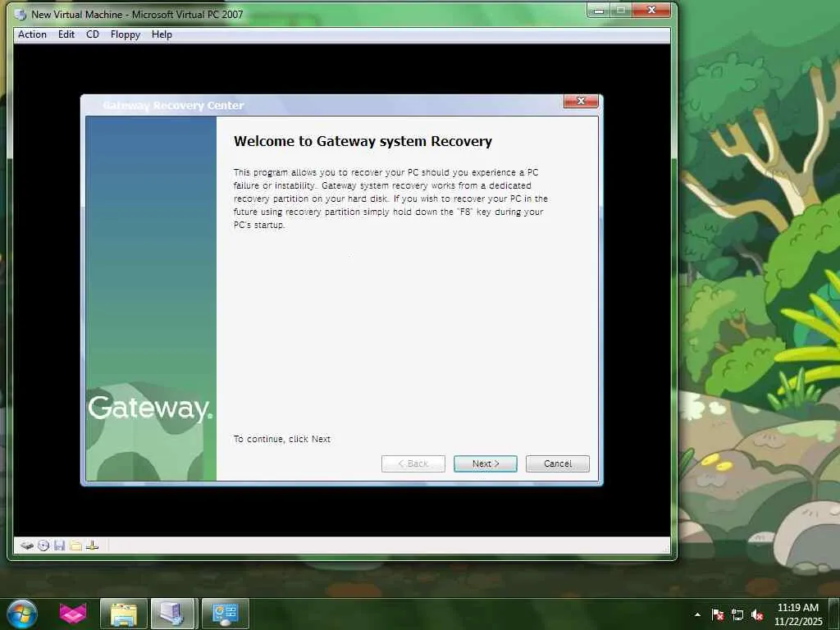Click the network tray icon
840x630 pixels.
point(737,614)
